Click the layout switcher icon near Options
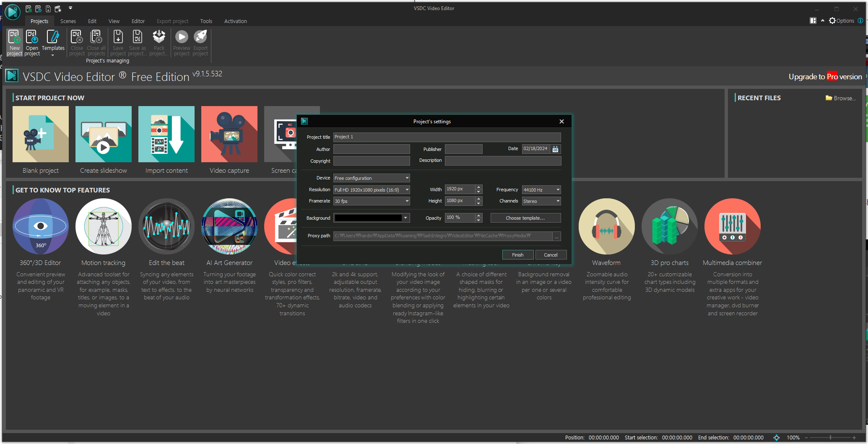Image resolution: width=868 pixels, height=444 pixels. point(813,21)
